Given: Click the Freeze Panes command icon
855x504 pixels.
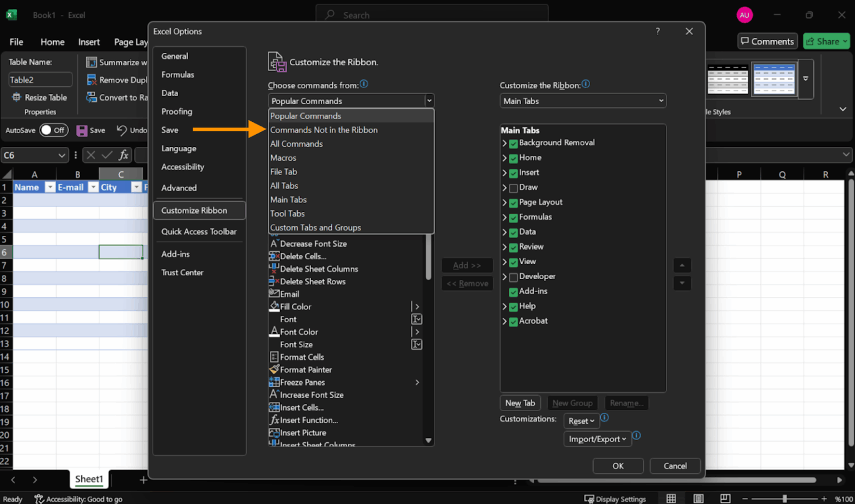Looking at the screenshot, I should [x=273, y=382].
